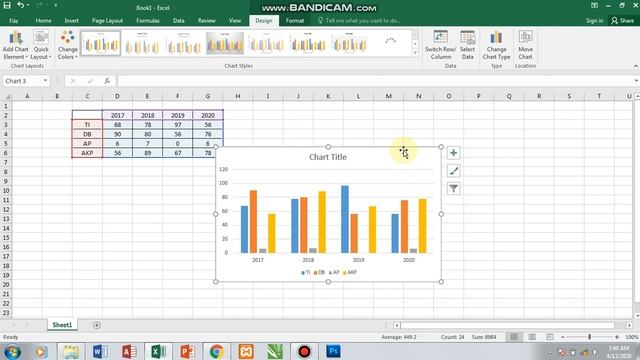Open Photoshop from the taskbar

(x=333, y=351)
